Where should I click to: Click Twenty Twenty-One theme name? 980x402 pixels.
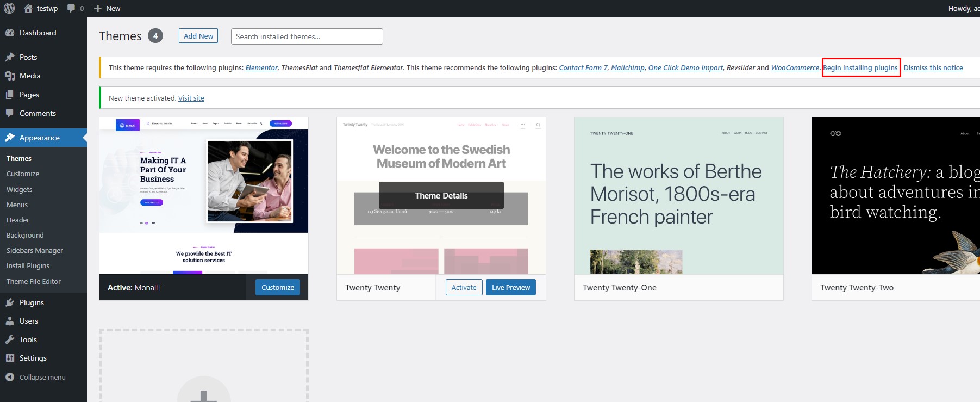pos(620,287)
